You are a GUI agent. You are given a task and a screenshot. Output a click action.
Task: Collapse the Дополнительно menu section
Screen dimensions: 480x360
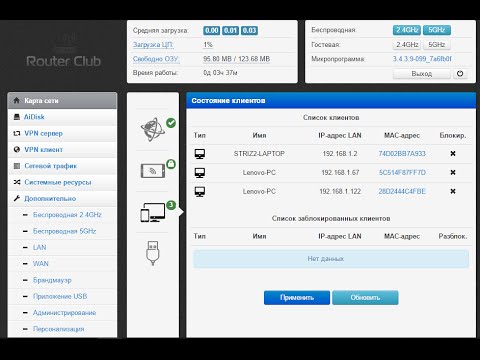click(x=62, y=199)
